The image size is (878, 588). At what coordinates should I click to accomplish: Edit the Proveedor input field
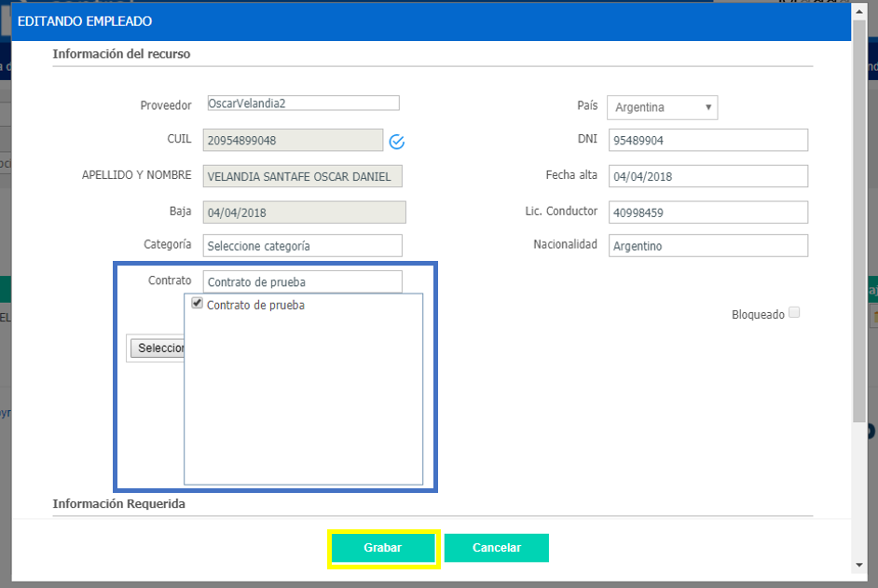[x=304, y=103]
